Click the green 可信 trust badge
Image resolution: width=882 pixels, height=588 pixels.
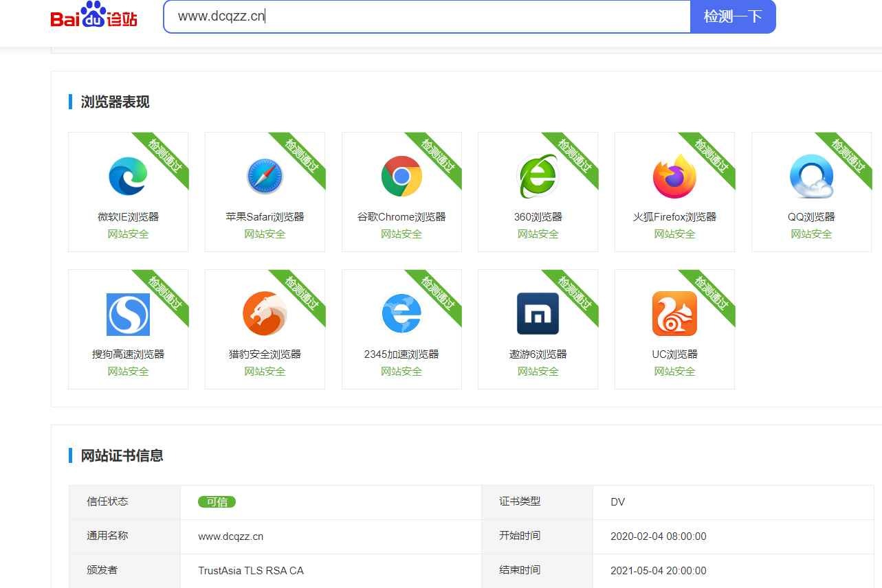[x=217, y=502]
